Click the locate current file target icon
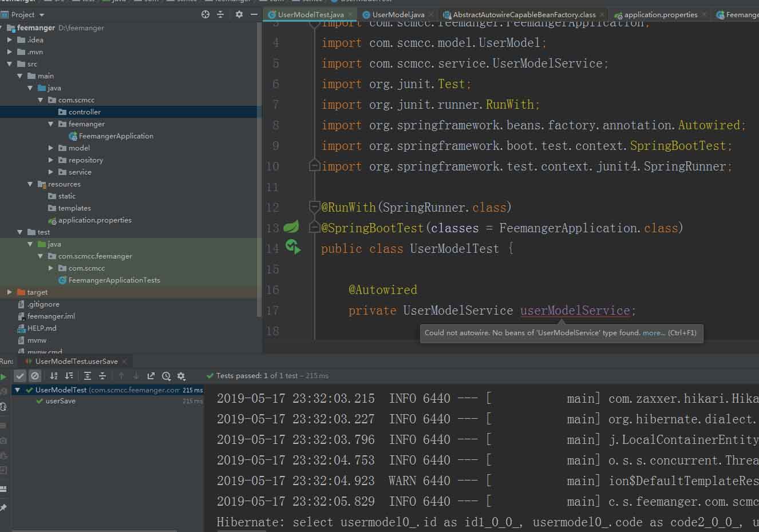 (x=205, y=14)
